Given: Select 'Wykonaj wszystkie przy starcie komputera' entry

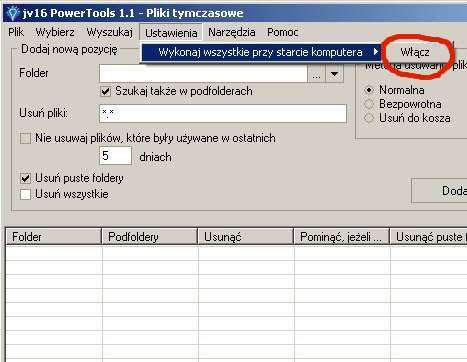Looking at the screenshot, I should click(x=261, y=52).
